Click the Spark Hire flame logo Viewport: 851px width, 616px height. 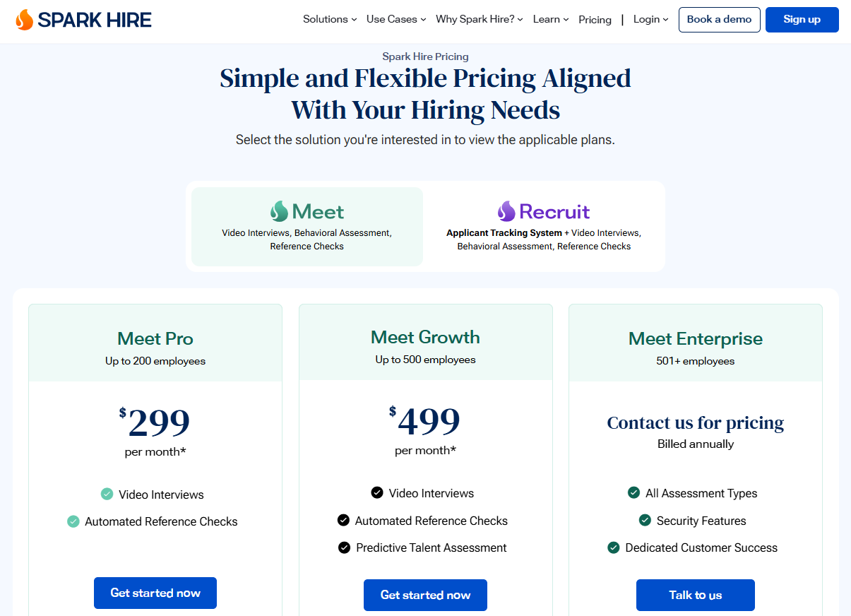tap(24, 20)
